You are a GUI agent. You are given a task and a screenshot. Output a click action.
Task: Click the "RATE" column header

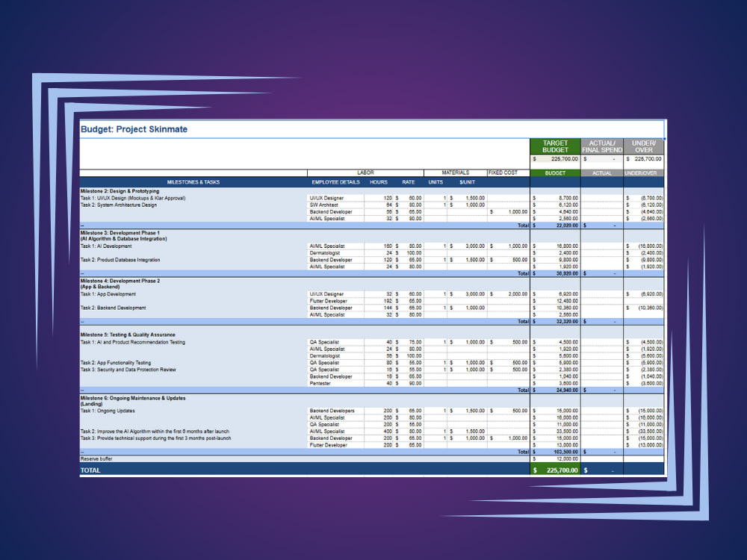(409, 182)
